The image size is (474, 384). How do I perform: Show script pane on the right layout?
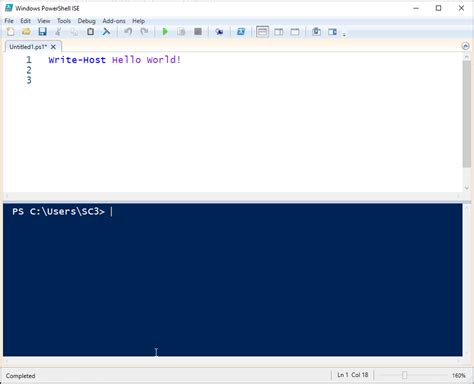pos(279,32)
